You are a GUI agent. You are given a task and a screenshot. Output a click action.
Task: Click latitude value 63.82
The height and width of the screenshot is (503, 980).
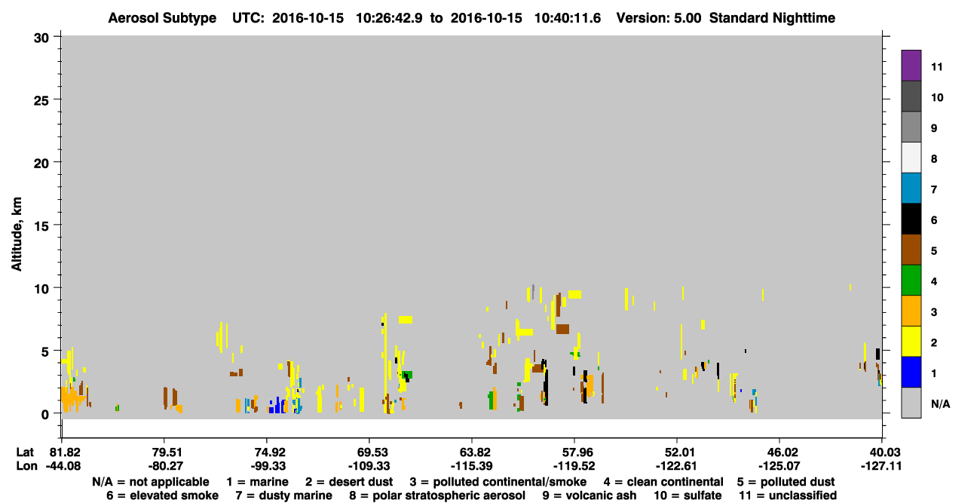click(x=472, y=452)
